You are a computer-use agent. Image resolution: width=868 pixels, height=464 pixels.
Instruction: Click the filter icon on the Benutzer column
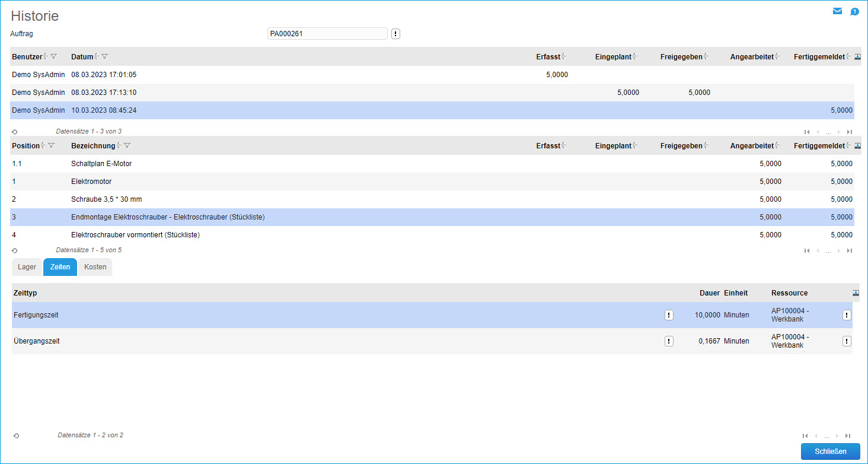pos(54,56)
